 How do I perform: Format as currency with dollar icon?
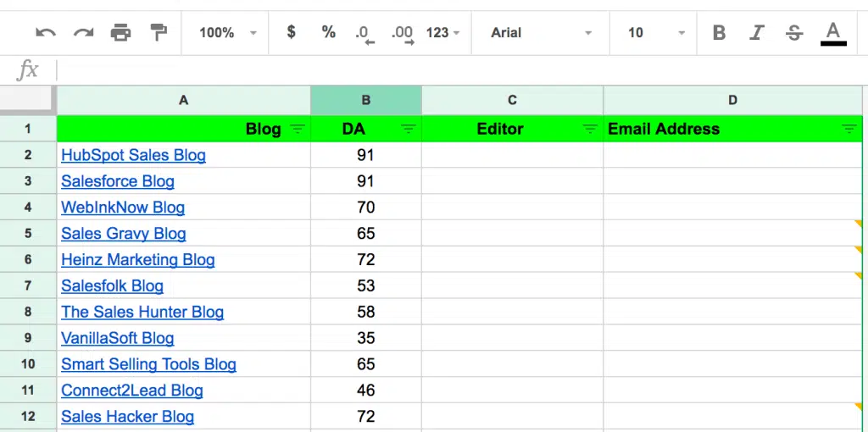(x=292, y=32)
